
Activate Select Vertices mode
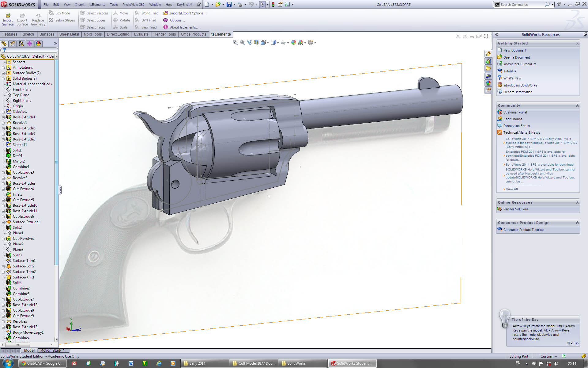tap(94, 13)
